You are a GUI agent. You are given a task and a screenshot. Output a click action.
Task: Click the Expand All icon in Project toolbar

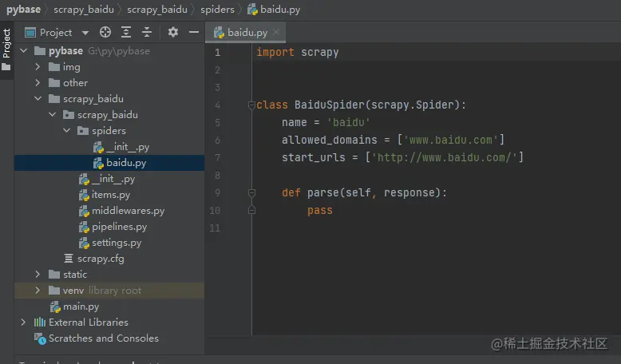pyautogui.click(x=126, y=32)
